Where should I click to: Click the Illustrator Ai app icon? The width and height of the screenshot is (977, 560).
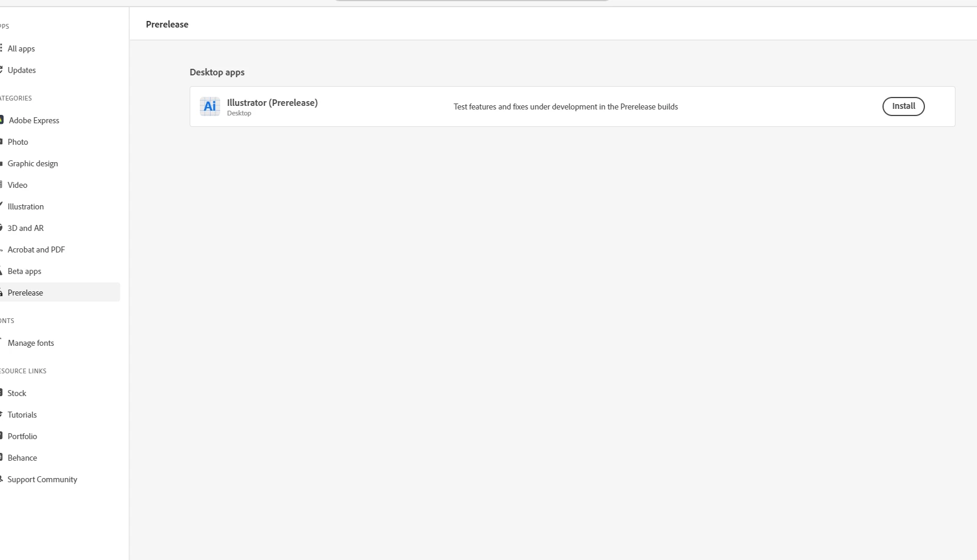(210, 106)
